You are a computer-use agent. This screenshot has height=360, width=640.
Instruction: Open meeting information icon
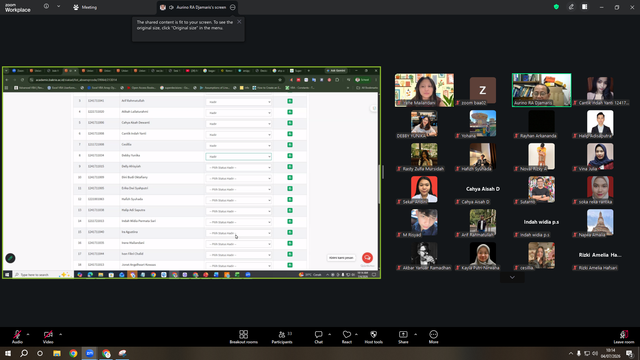pyautogui.click(x=46, y=7)
